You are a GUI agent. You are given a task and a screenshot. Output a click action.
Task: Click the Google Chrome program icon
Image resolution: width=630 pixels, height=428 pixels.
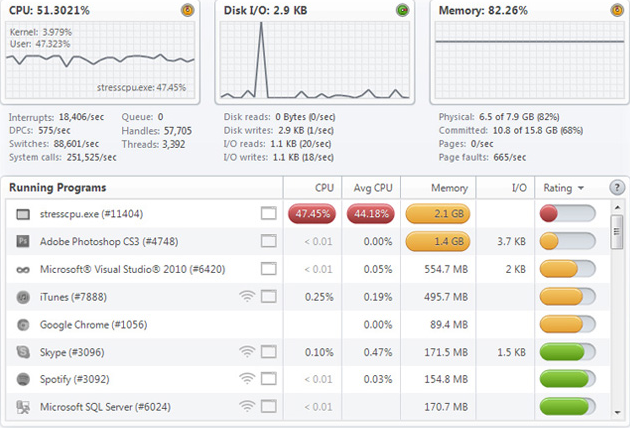click(23, 325)
